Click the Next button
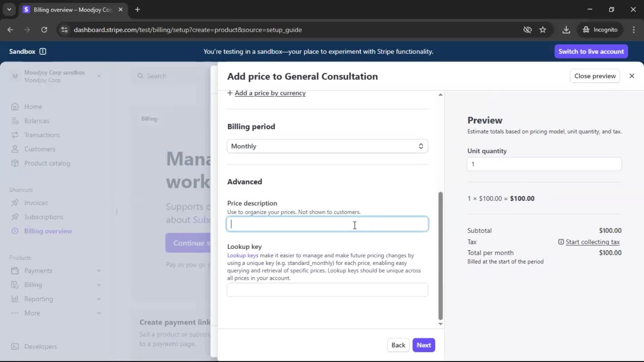The width and height of the screenshot is (644, 362). coord(424,345)
